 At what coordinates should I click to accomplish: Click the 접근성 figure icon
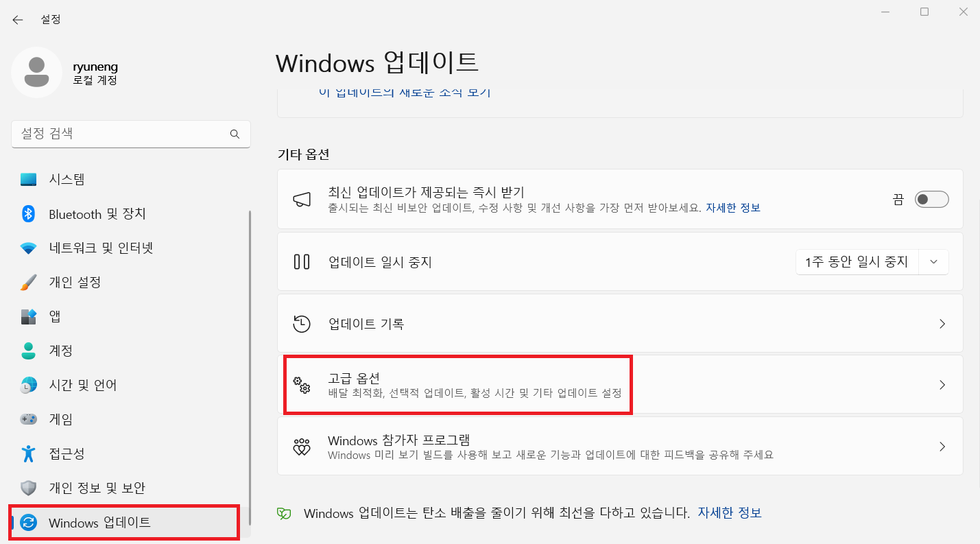coord(28,453)
